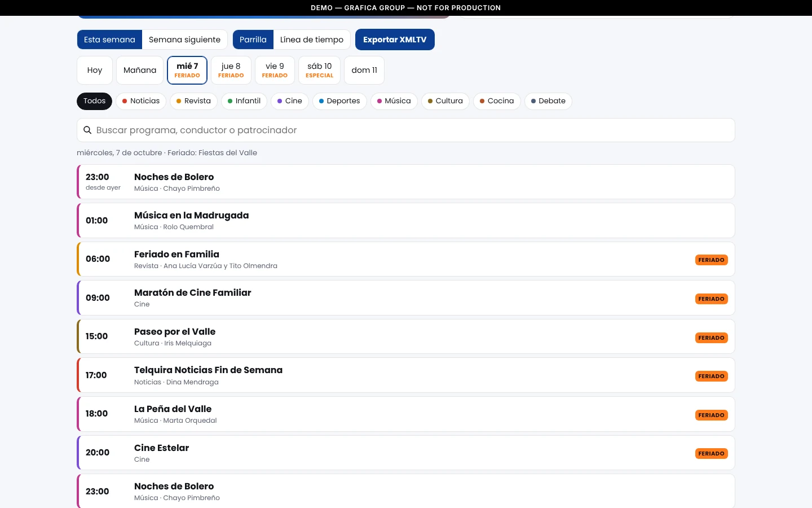Filter by Noticias category
Screen dimensions: 812x508
pos(141,101)
